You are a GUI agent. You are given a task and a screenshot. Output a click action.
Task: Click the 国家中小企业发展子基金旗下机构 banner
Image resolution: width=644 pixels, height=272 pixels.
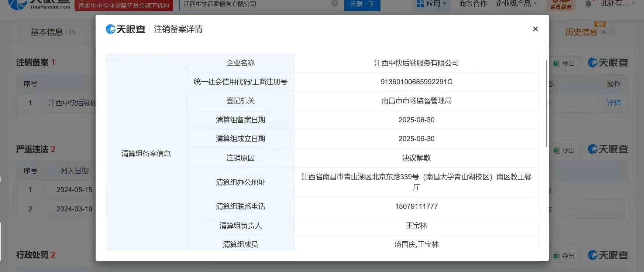(x=124, y=5)
